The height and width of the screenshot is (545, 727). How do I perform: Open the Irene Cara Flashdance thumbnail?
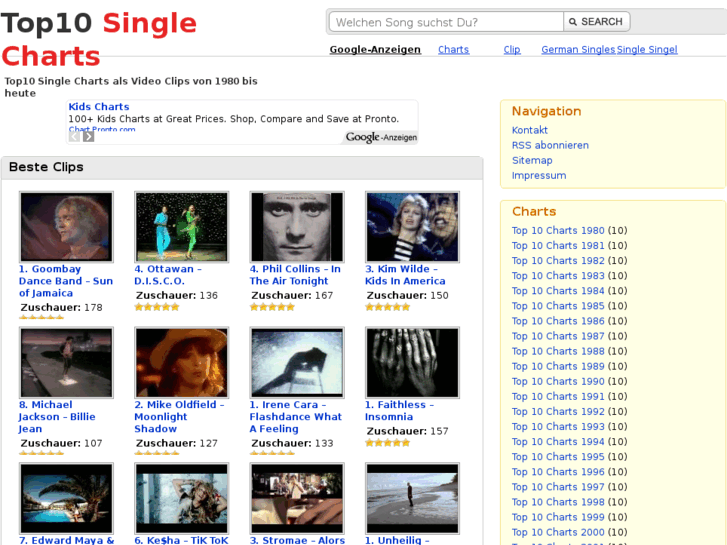(297, 362)
